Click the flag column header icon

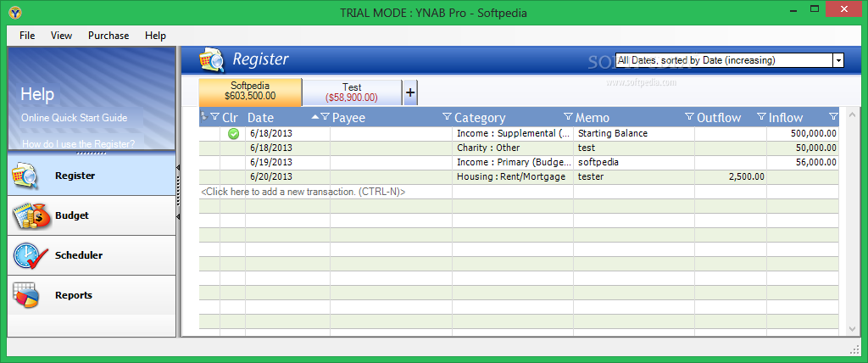[203, 116]
